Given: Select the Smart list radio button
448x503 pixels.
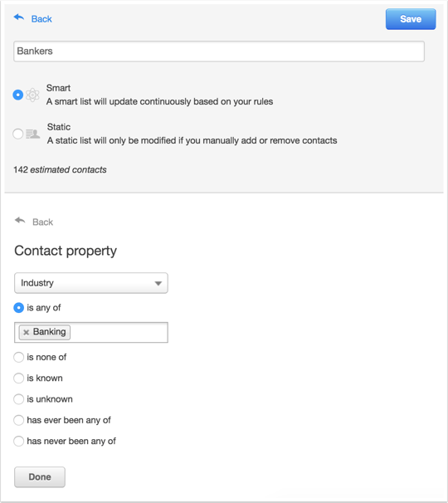Looking at the screenshot, I should [x=18, y=95].
